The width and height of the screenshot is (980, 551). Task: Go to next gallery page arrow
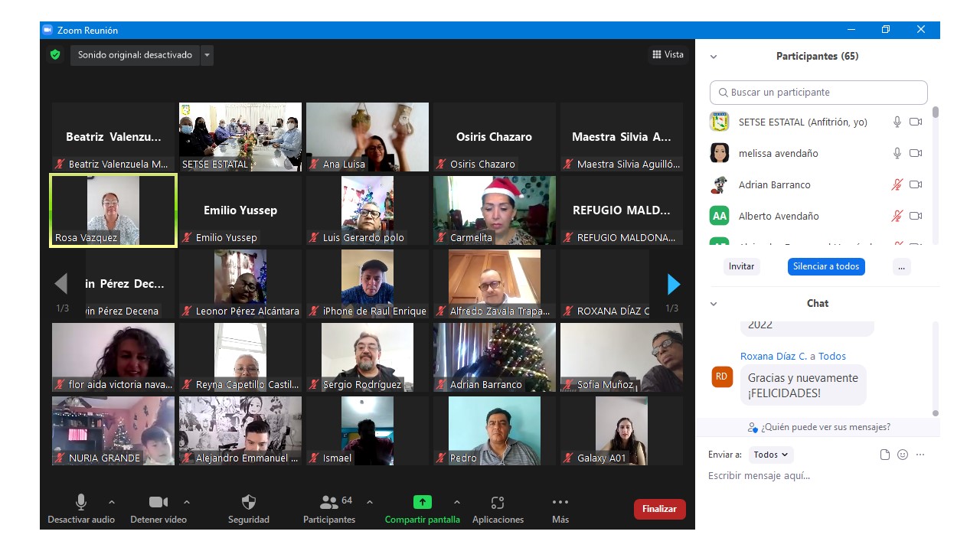point(674,284)
